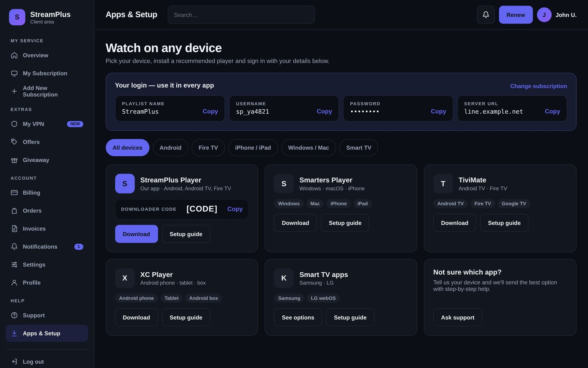Click the My Subscription monitor icon

pyautogui.click(x=14, y=73)
